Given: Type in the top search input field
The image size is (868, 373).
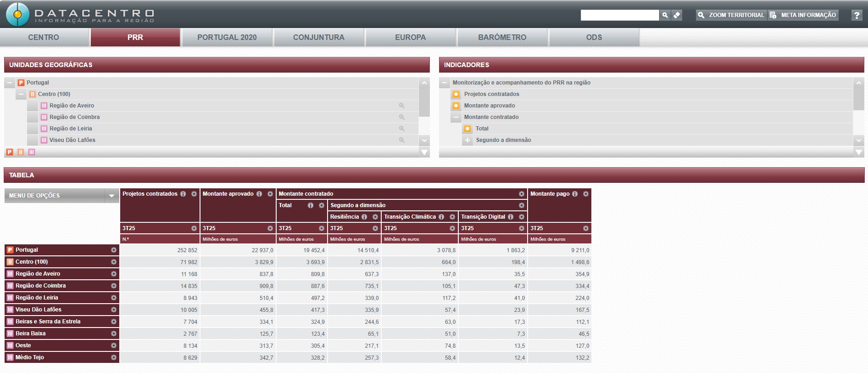Looking at the screenshot, I should pyautogui.click(x=619, y=15).
